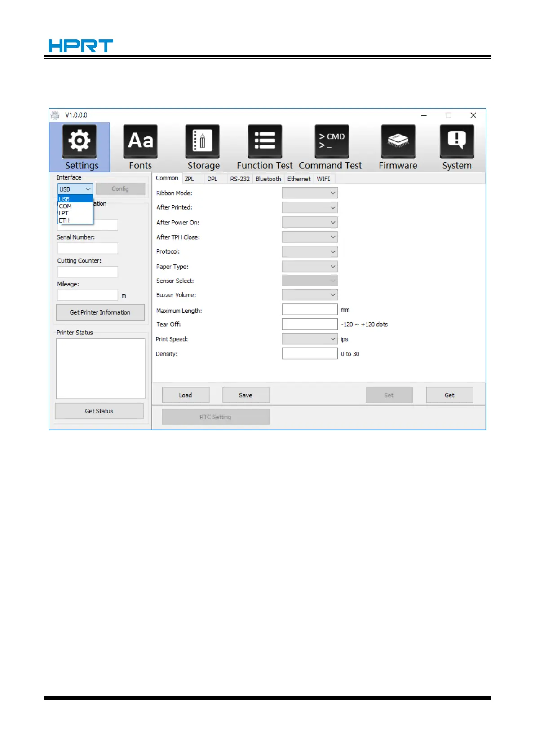Expand the Buzzer Volume dropdown

coord(310,295)
